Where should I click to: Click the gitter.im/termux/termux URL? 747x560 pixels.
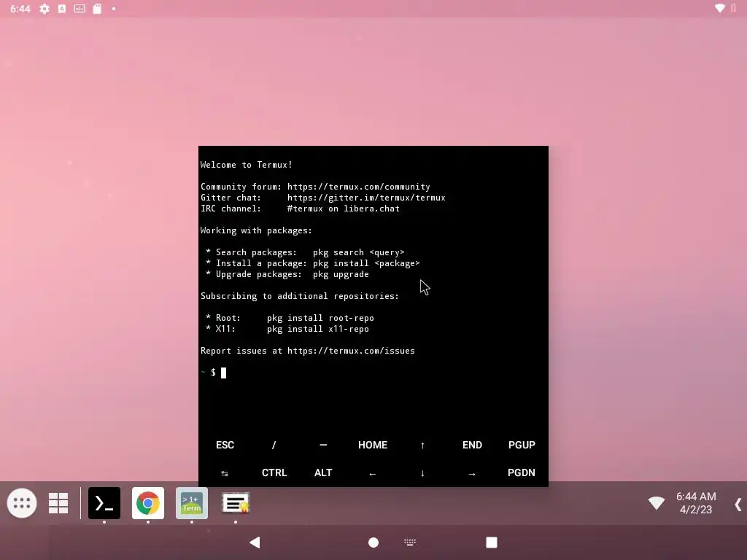click(x=366, y=198)
